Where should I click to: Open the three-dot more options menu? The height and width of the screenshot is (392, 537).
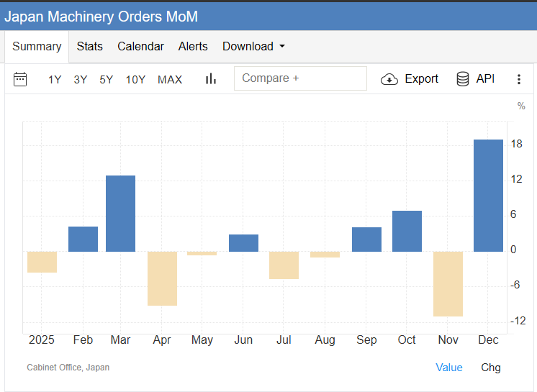[518, 79]
